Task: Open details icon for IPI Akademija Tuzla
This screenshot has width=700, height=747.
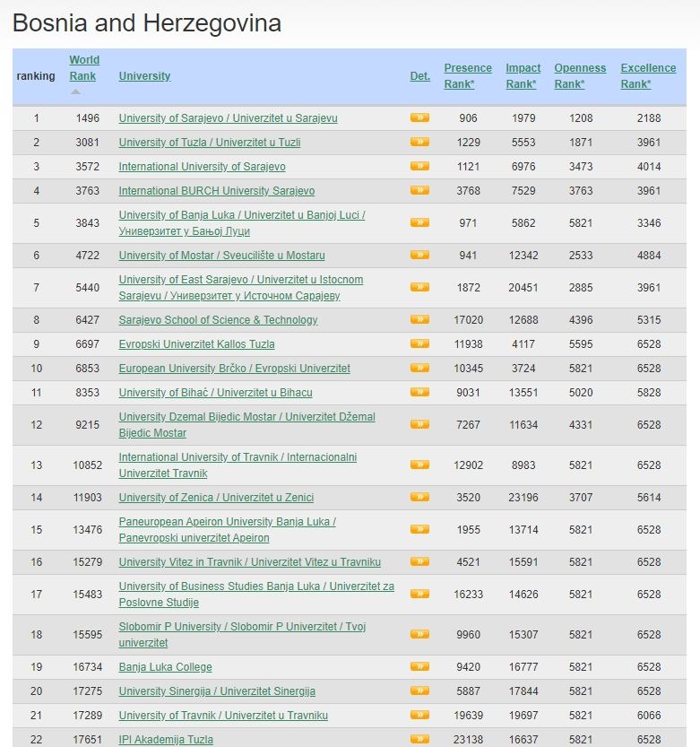Action: [419, 739]
